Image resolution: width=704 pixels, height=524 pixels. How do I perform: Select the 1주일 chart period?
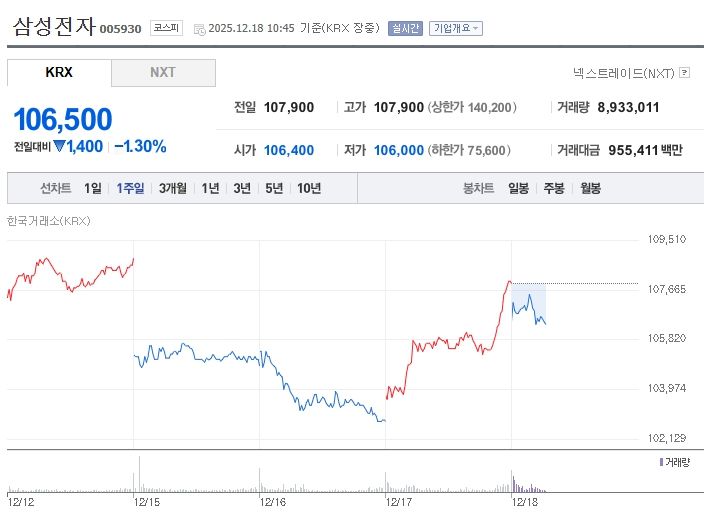point(130,188)
